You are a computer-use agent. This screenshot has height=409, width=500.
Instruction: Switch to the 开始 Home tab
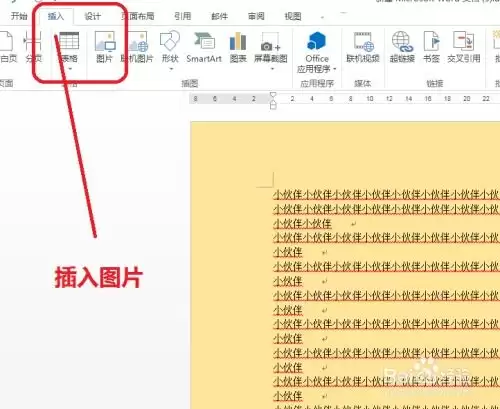19,16
